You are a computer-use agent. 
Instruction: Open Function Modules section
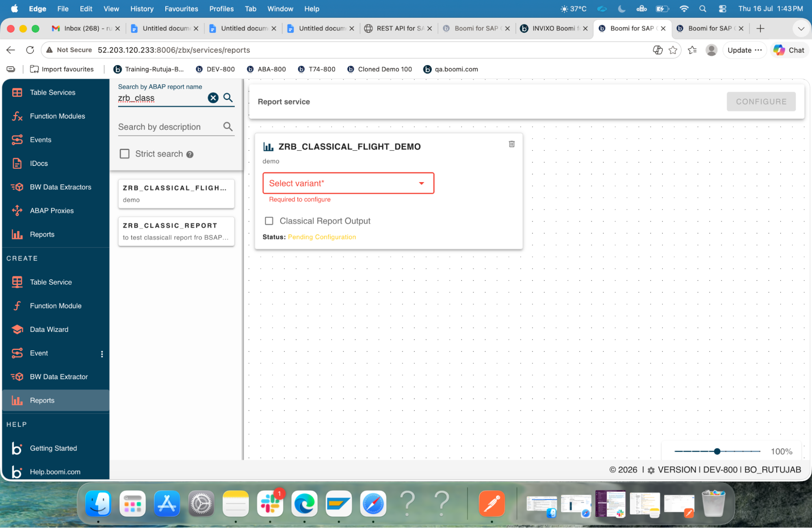tap(57, 116)
